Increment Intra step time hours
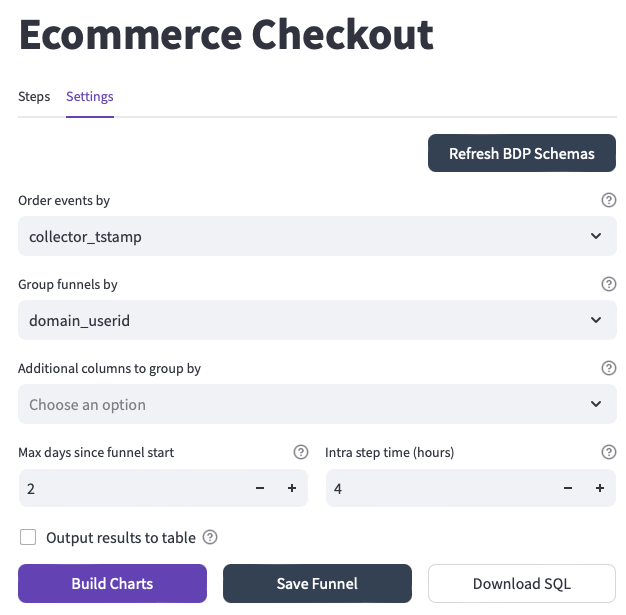This screenshot has width=626, height=615. [600, 488]
